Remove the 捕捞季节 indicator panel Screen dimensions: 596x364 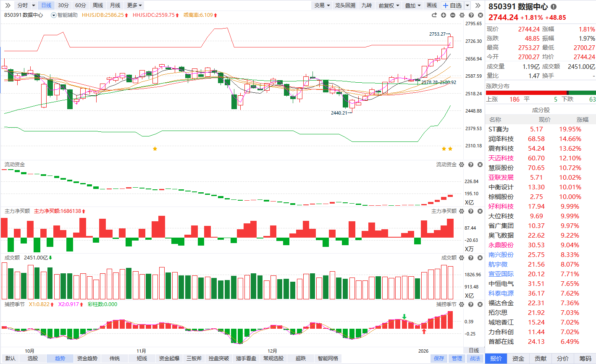click(x=480, y=304)
